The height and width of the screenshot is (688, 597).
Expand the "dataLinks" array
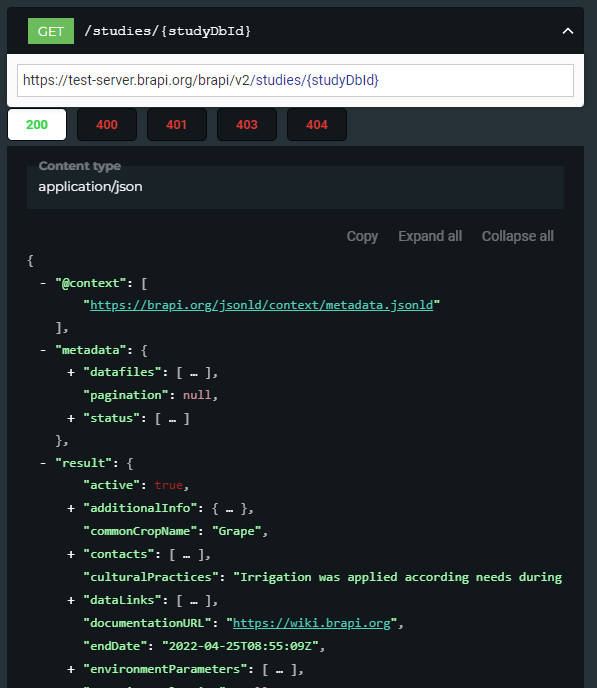[x=71, y=600]
